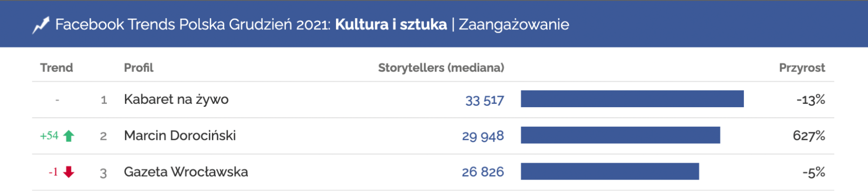Click the bold Kultura i sztuka title
This screenshot has width=868, height=191.
[391, 25]
